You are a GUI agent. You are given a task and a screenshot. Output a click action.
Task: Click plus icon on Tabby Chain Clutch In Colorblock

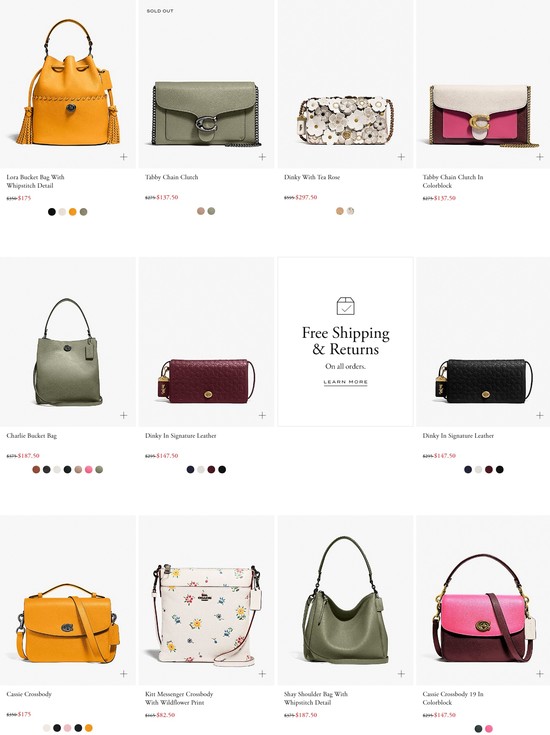(x=540, y=157)
